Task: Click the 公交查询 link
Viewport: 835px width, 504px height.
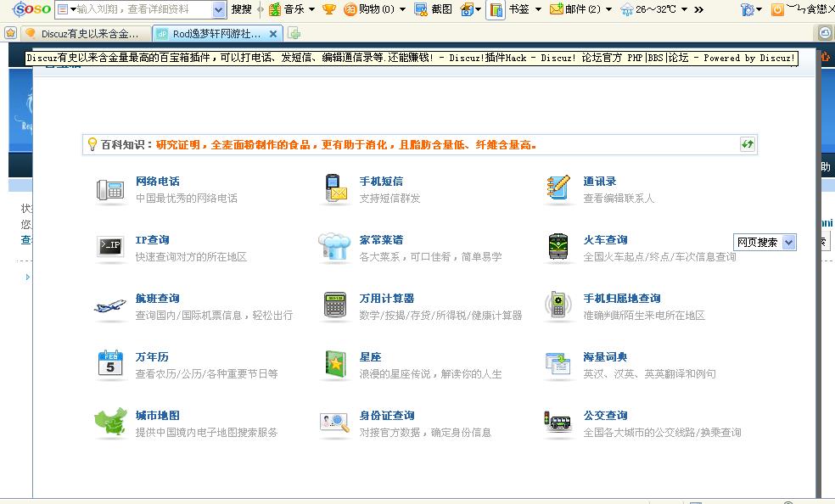Action: [606, 416]
